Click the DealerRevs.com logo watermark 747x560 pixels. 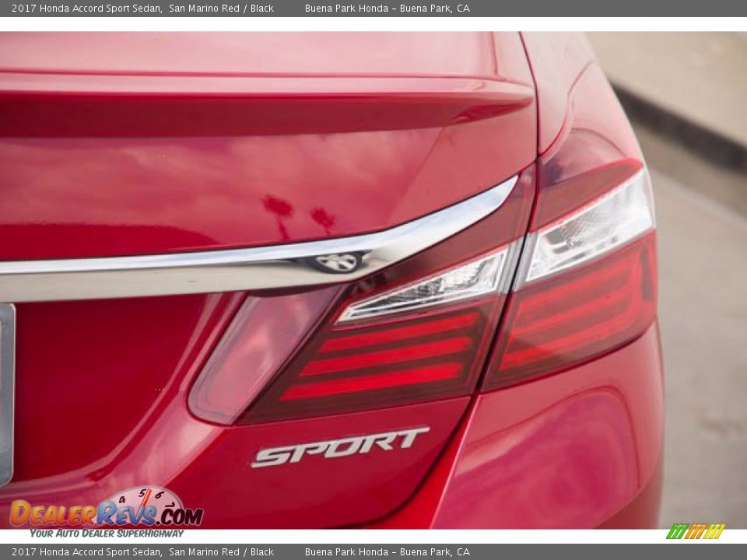tap(107, 513)
